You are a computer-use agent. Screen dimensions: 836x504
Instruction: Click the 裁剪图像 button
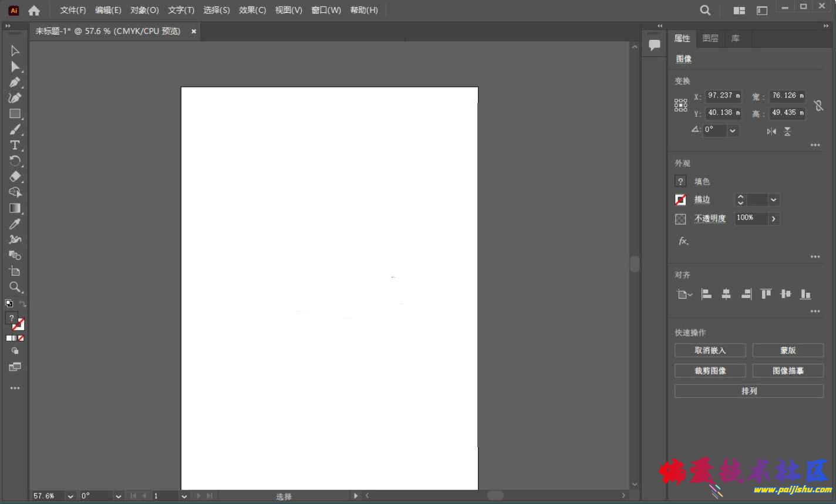click(710, 371)
